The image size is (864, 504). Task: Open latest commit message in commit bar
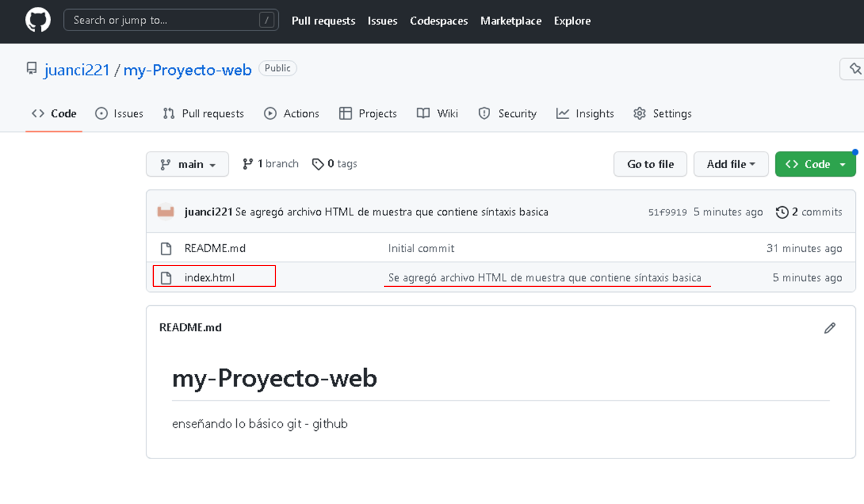pos(392,212)
